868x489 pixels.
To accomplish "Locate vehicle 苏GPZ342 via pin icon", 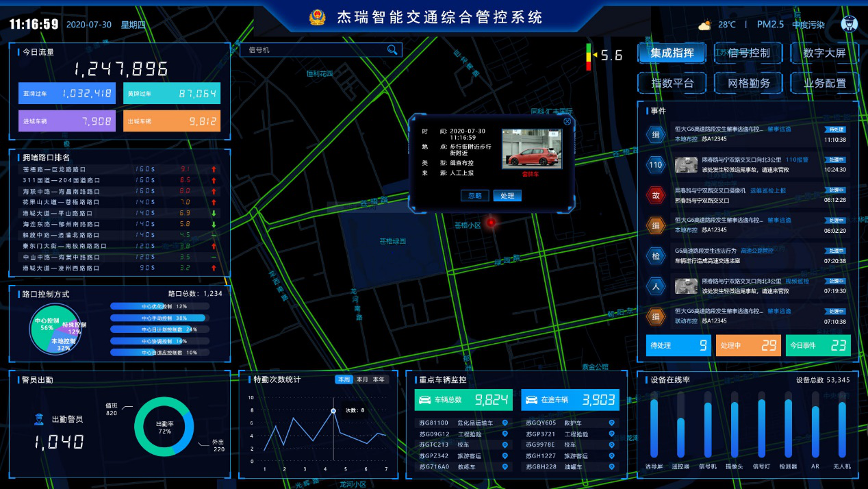I will (x=505, y=455).
